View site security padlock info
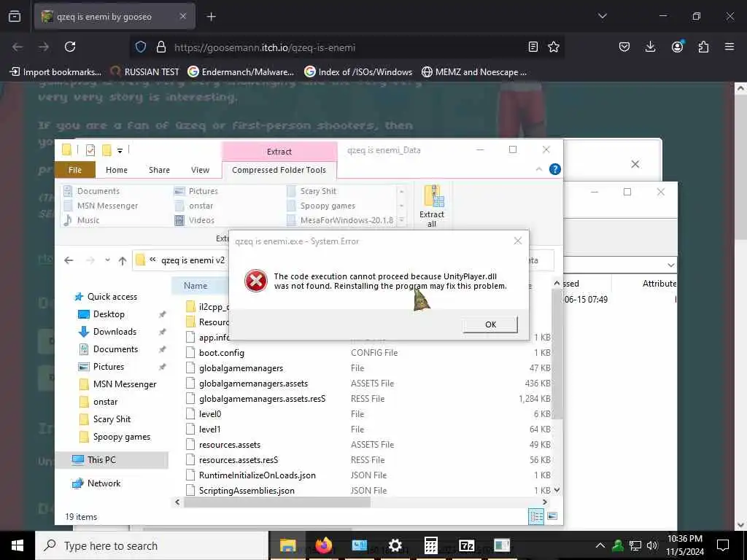Image resolution: width=747 pixels, height=560 pixels. (161, 47)
